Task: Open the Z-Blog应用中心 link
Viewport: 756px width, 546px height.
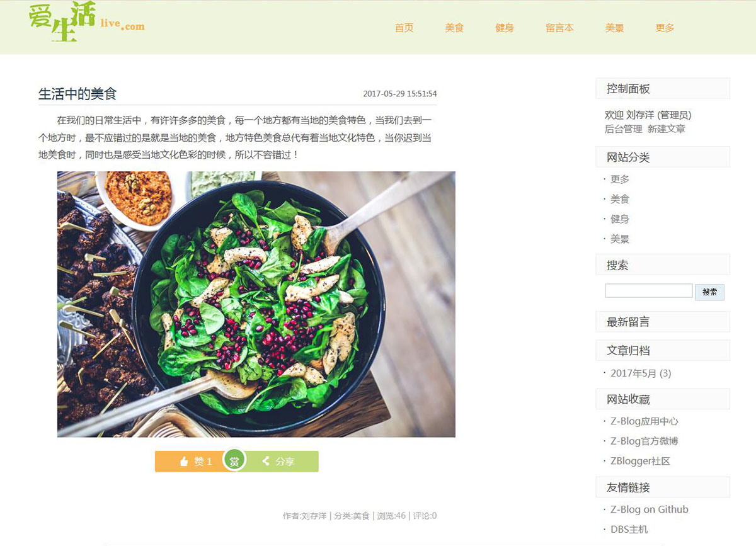Action: point(644,421)
